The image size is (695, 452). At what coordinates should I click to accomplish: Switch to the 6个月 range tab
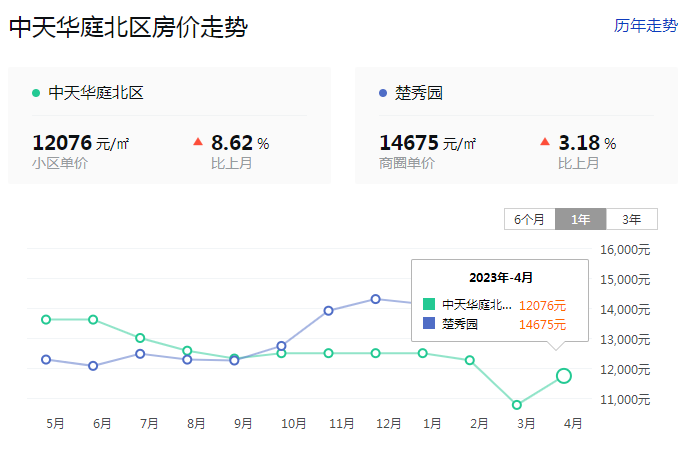tap(529, 219)
